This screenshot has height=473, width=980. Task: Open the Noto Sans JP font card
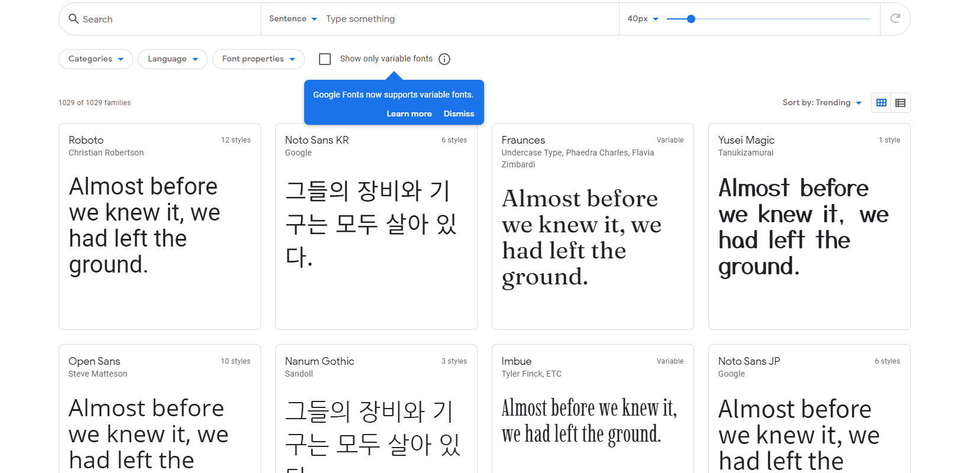tap(810, 409)
